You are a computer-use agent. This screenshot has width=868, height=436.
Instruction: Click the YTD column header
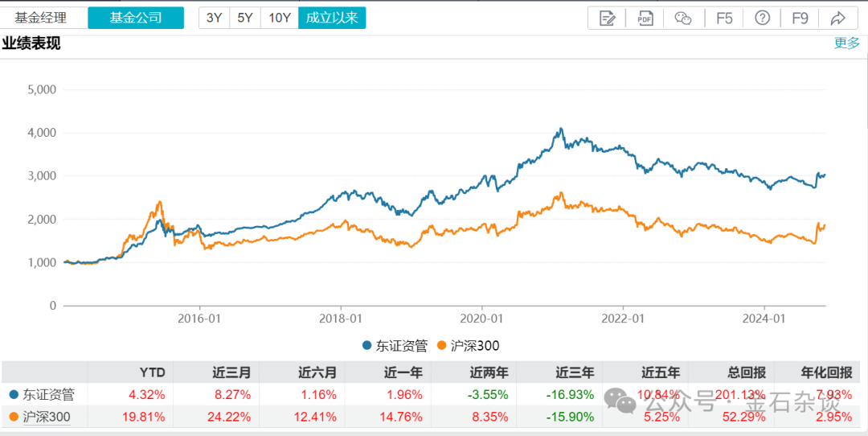click(x=153, y=372)
